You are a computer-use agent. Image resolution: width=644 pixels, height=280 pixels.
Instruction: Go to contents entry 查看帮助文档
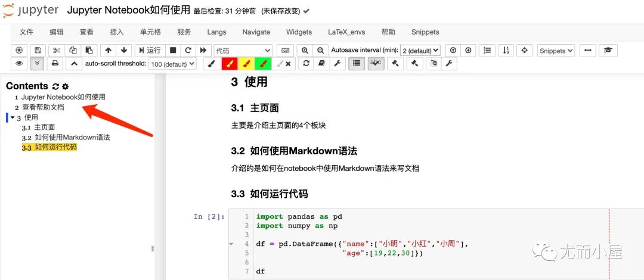coord(43,108)
